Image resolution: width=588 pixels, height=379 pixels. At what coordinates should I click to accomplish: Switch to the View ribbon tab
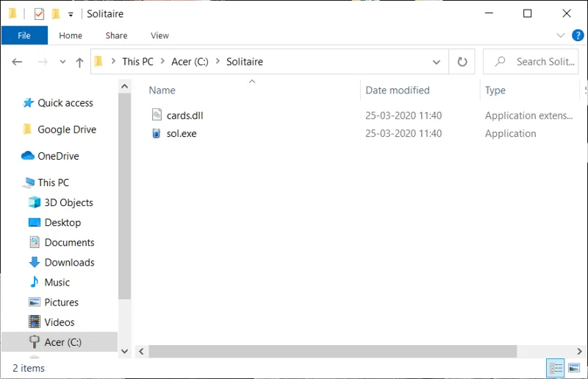(159, 35)
